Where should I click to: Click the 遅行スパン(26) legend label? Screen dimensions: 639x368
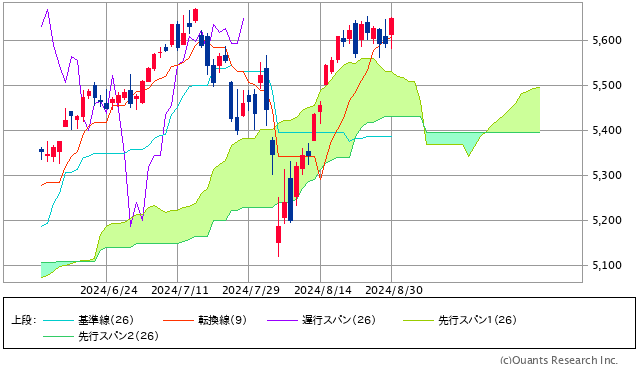pos(339,320)
